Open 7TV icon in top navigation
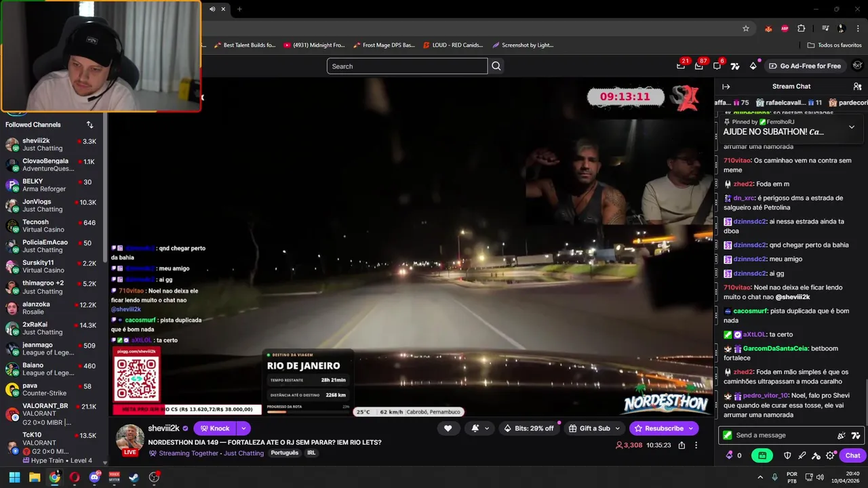Image resolution: width=868 pixels, height=488 pixels. [735, 66]
